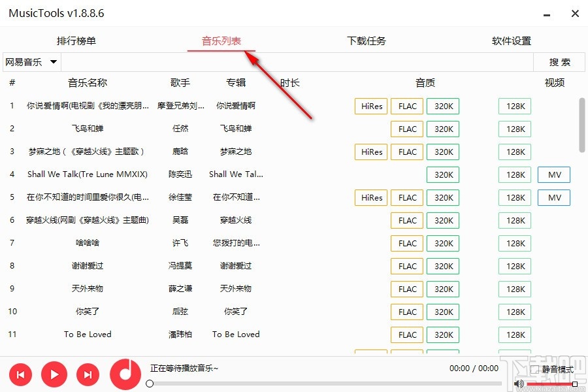Click the next track icon
Viewport: 588px width, 392px height.
point(88,374)
